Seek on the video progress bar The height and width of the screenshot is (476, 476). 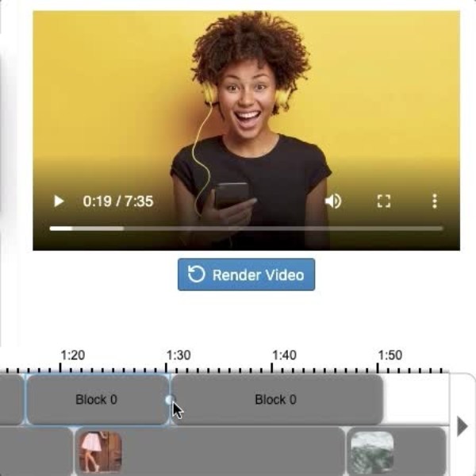[246, 228]
